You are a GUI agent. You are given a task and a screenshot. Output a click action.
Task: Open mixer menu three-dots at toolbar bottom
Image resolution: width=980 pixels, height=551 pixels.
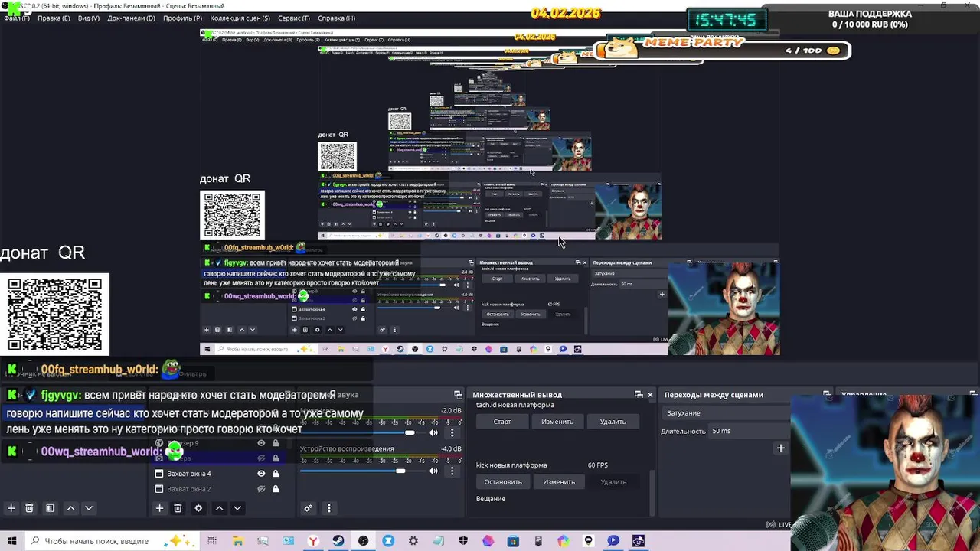coord(329,508)
